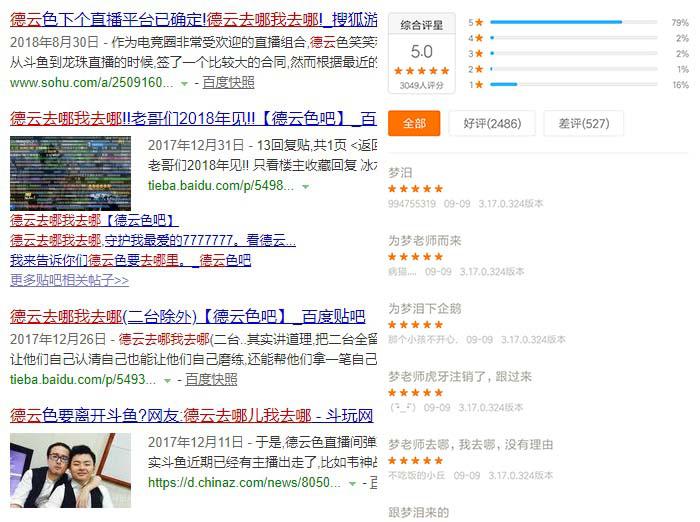Click the star rating under 为梦泪下企鹅
Viewport: 700px width, 522px height.
(415, 325)
